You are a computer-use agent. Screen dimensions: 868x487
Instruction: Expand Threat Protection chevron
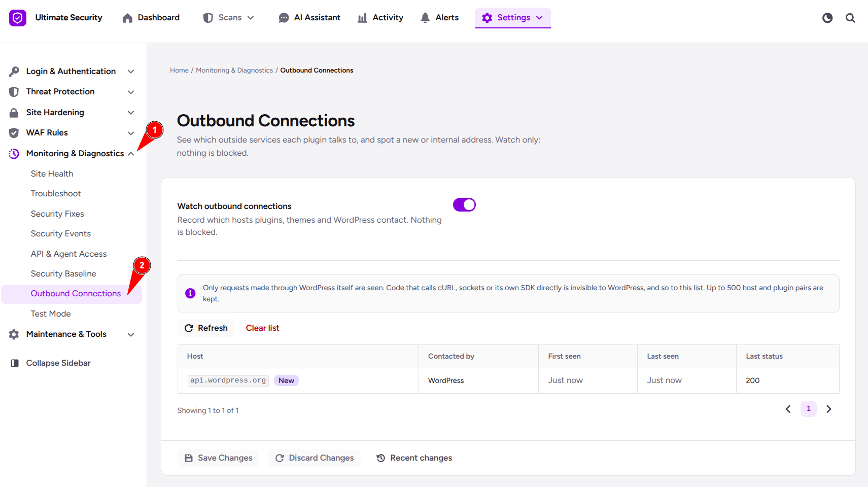pos(131,92)
